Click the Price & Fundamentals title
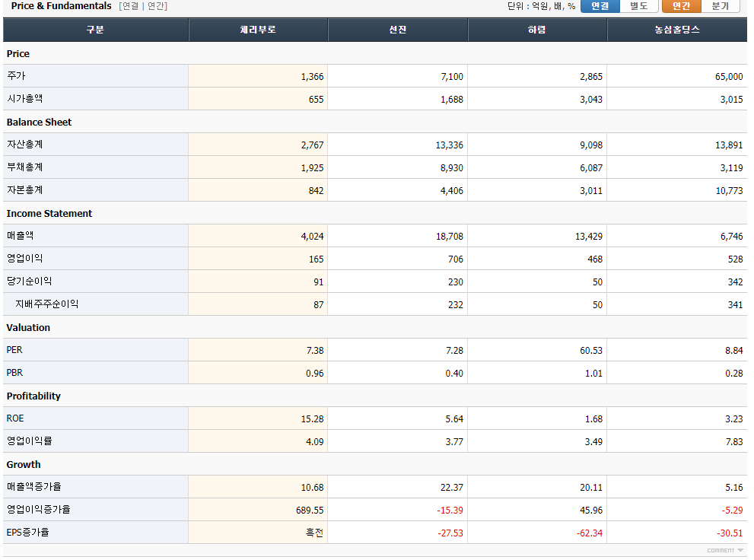The height and width of the screenshot is (560, 754). pyautogui.click(x=61, y=6)
